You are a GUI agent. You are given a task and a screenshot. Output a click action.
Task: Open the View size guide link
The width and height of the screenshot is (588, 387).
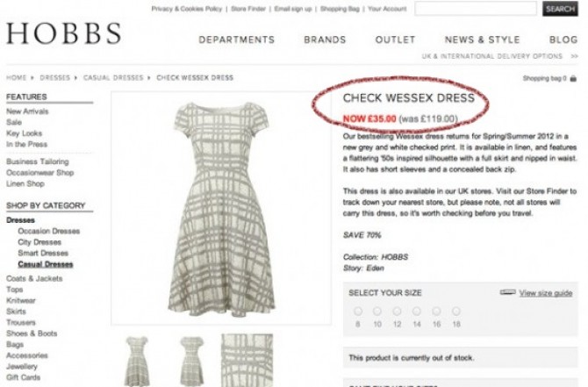pyautogui.click(x=546, y=293)
